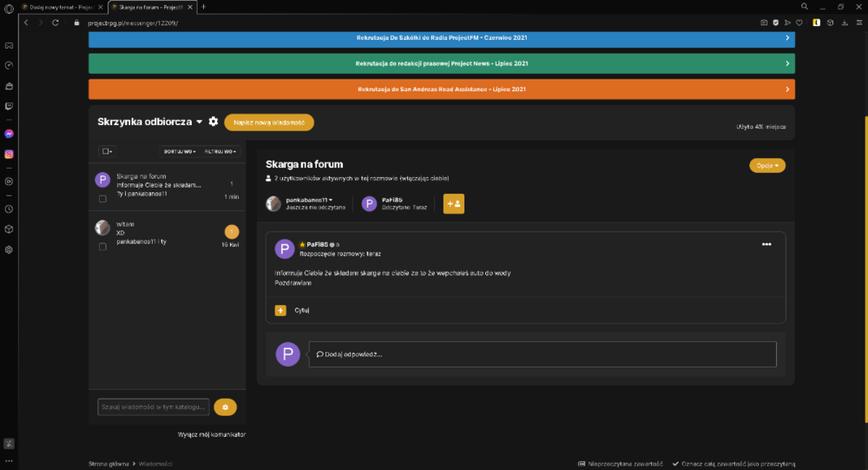This screenshot has height=470, width=868.
Task: Click the plus quote icon beside Cytuj
Action: (280, 310)
